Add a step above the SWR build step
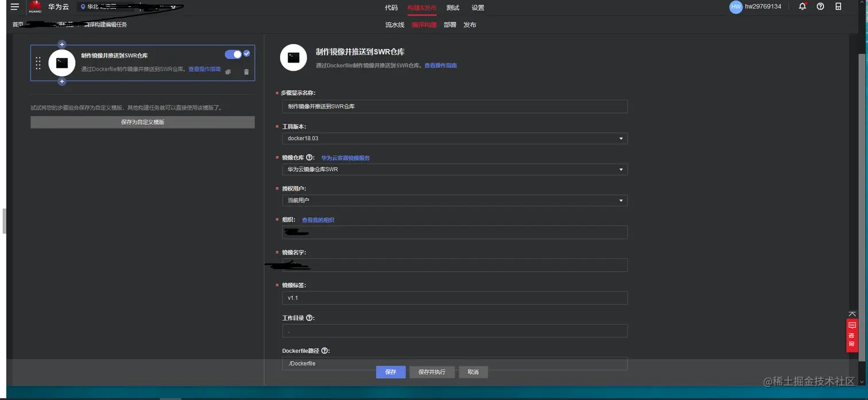 point(62,44)
